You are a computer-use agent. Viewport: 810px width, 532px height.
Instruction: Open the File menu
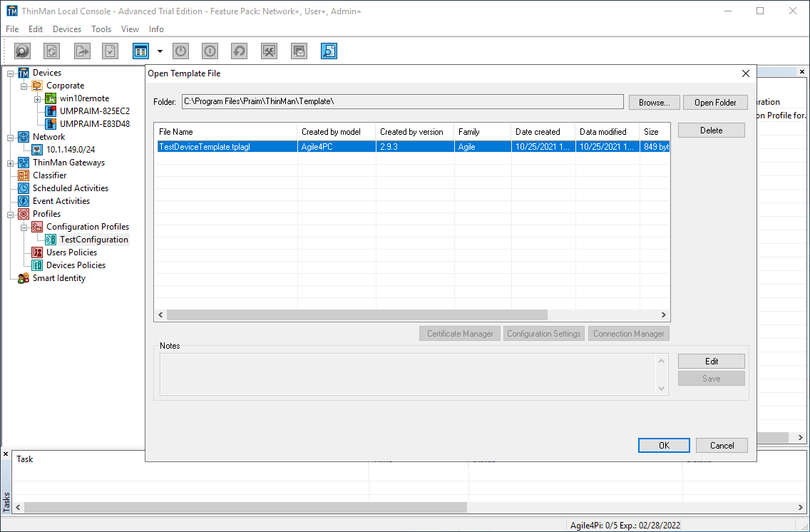click(12, 29)
